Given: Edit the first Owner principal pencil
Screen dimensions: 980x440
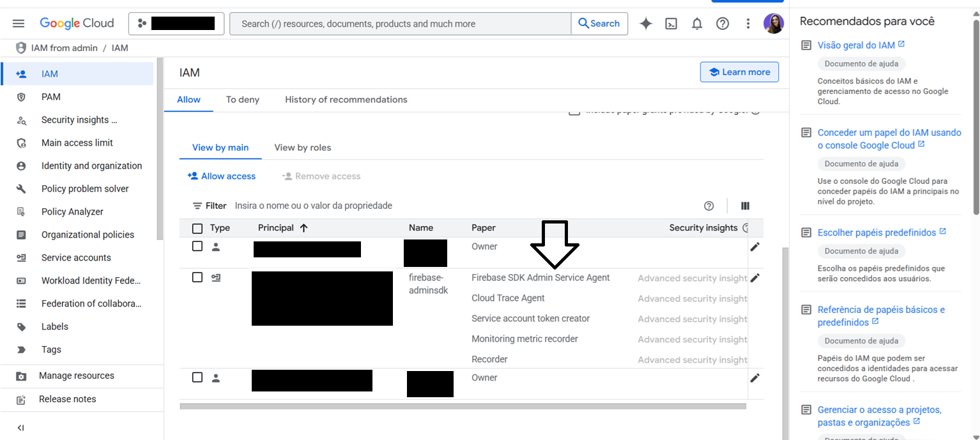Looking at the screenshot, I should tap(755, 247).
